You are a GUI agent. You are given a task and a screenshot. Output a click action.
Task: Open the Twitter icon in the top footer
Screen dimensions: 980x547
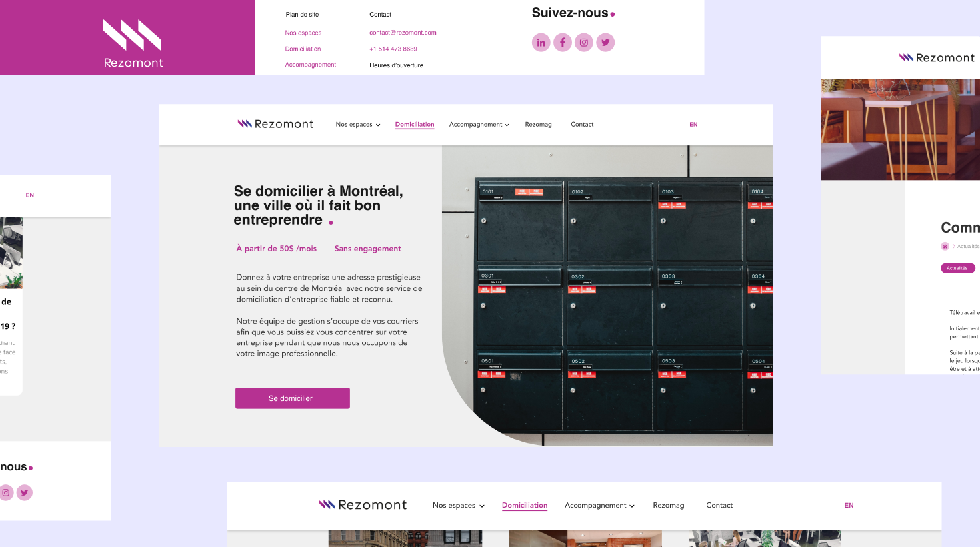pyautogui.click(x=605, y=43)
